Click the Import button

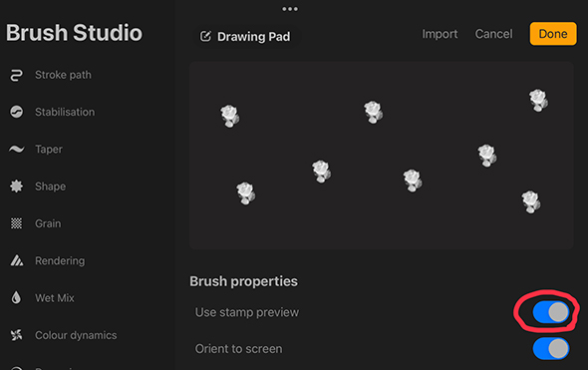click(440, 34)
